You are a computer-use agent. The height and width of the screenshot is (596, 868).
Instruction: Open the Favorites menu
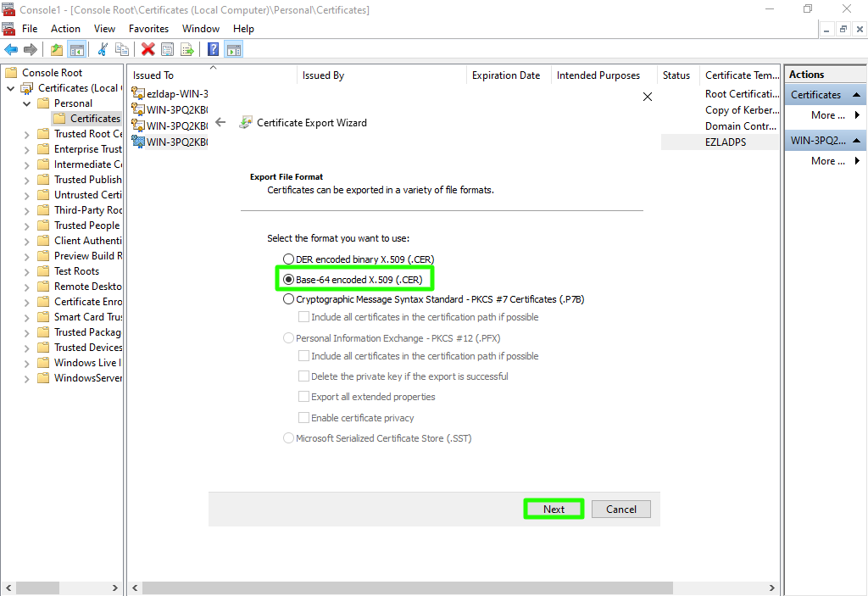(x=148, y=29)
